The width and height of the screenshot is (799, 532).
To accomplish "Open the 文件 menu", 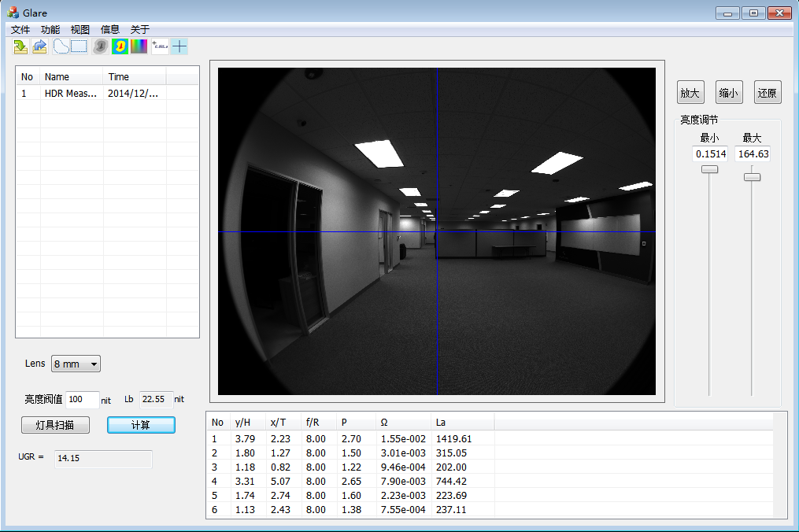I will (x=20, y=29).
